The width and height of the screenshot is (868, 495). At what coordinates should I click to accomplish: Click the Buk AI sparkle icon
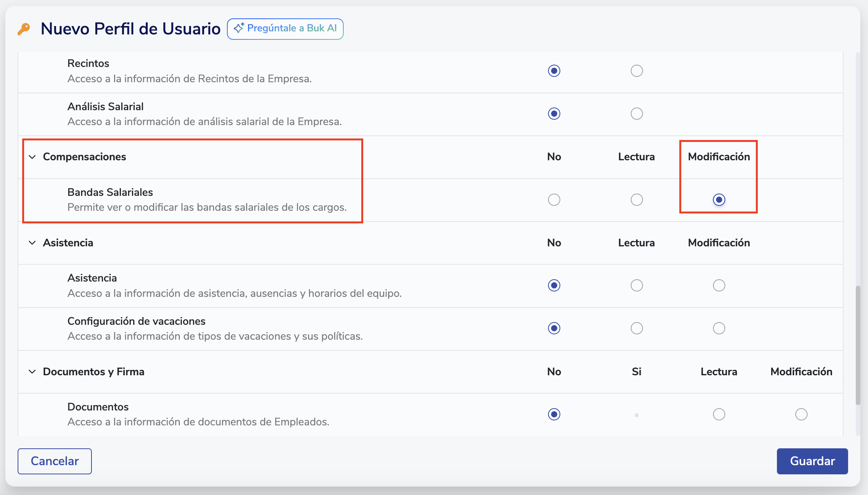[239, 28]
